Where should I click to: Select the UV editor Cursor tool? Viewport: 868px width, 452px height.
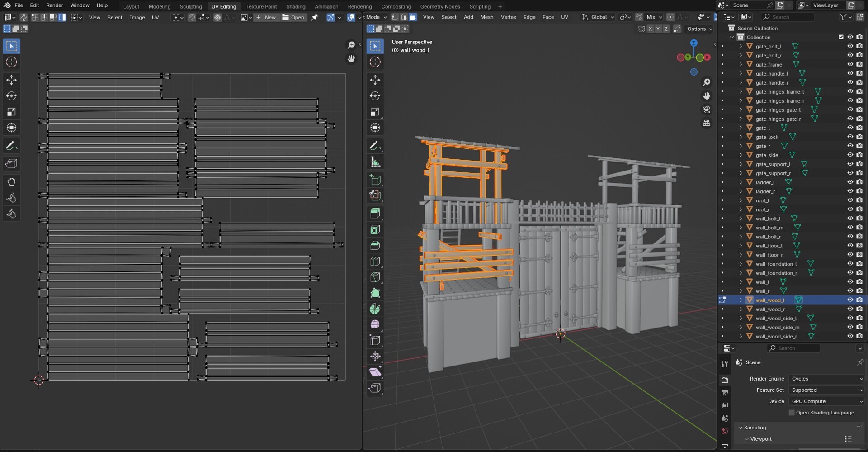point(11,62)
